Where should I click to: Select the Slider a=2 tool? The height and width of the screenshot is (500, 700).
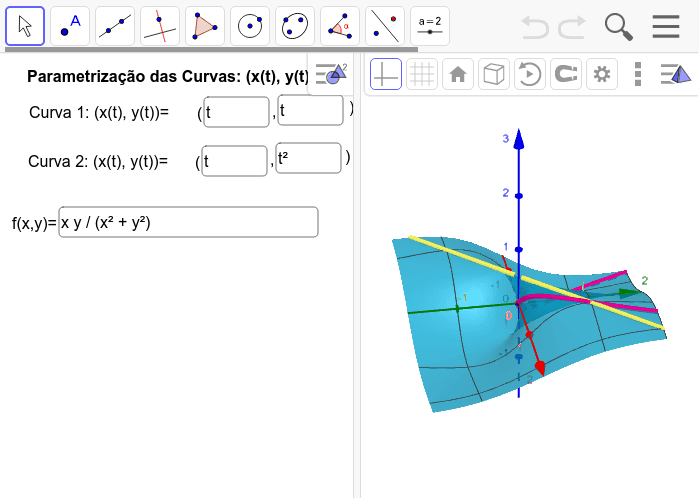pos(430,26)
